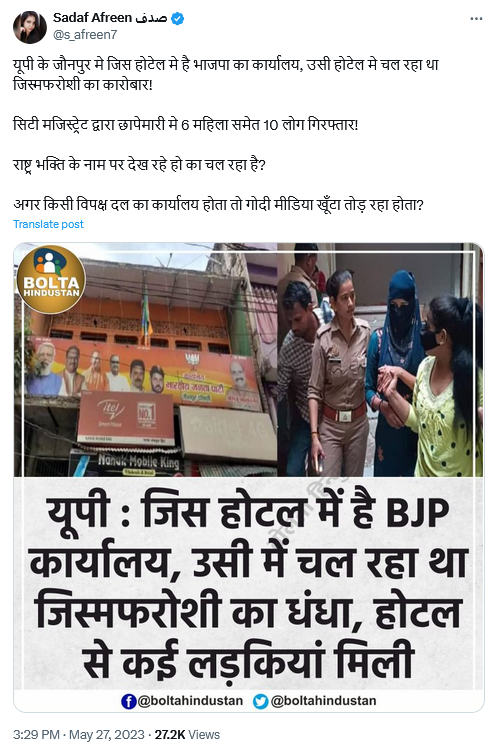The image size is (497, 754).
Task: Open Sadaf Afreen's profile avatar
Action: (29, 27)
